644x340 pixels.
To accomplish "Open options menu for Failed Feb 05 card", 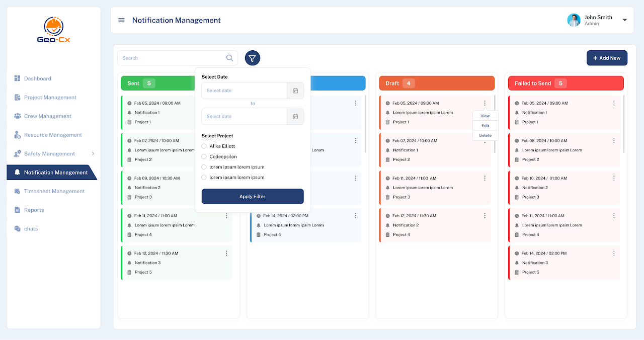I will coord(614,103).
